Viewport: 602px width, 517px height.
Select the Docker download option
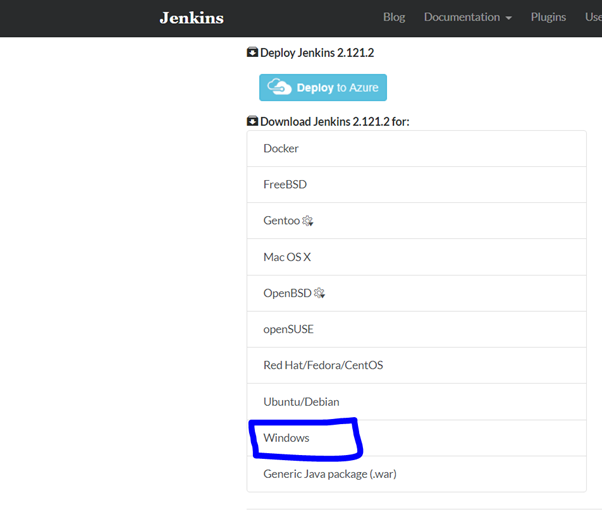click(417, 149)
